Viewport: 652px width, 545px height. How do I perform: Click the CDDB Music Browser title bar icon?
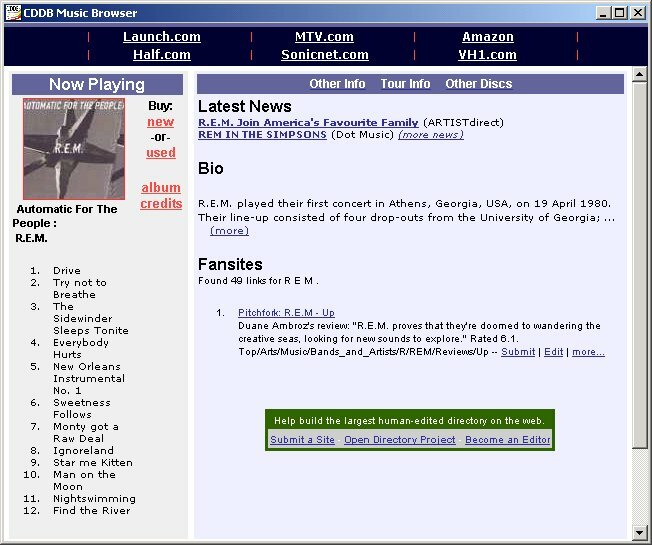coord(13,13)
